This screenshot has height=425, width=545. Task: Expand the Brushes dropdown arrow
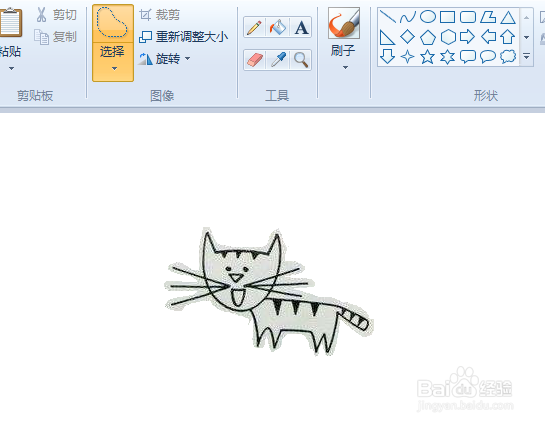345,67
